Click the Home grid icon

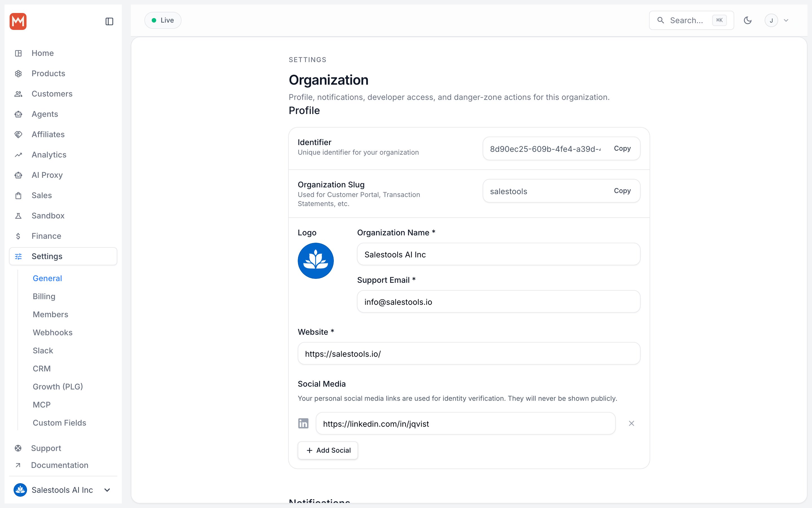pyautogui.click(x=18, y=53)
